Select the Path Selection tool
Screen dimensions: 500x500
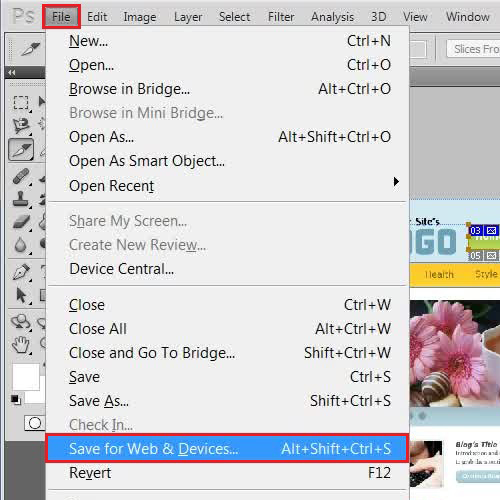tap(21, 295)
